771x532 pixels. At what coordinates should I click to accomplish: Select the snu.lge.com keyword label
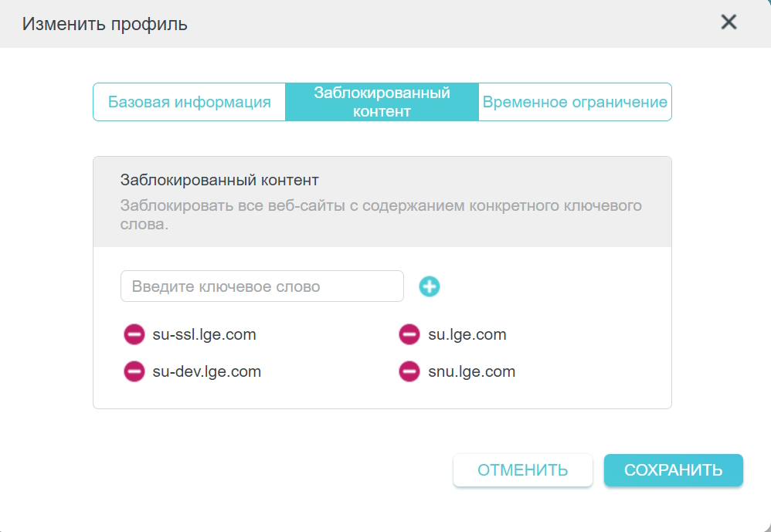[471, 371]
